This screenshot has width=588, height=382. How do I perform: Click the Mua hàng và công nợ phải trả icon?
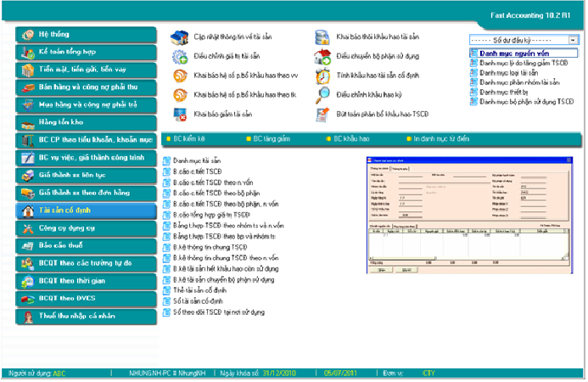[x=28, y=105]
